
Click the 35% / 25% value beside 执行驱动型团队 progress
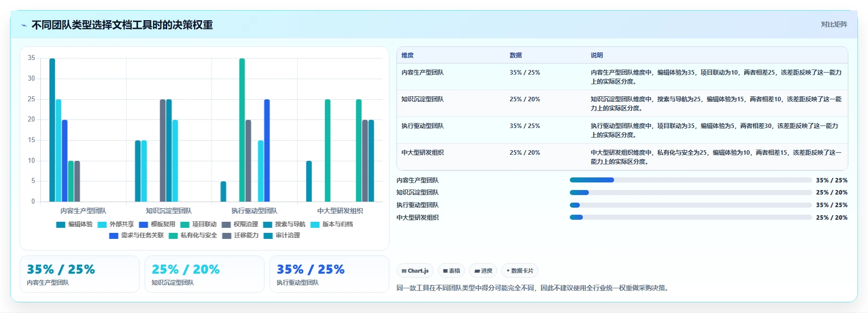(832, 205)
